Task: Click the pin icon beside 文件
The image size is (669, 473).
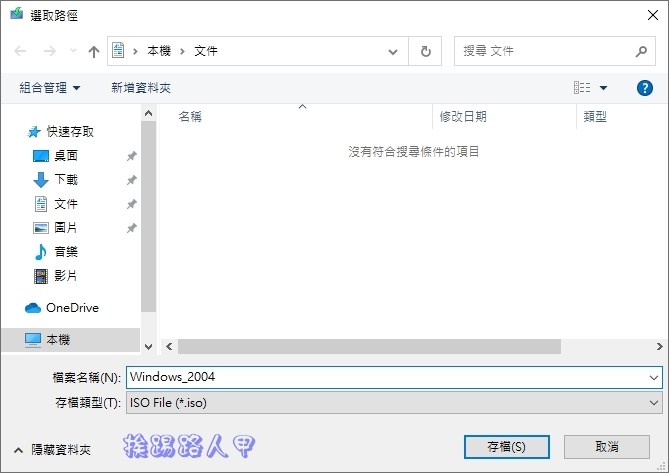Action: pyautogui.click(x=131, y=204)
